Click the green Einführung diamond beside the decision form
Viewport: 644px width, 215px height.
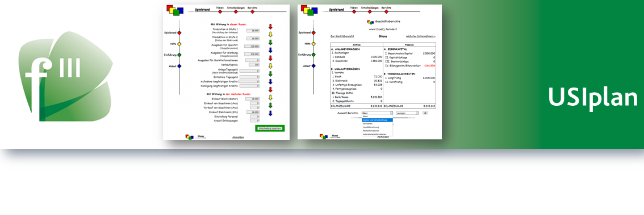pos(179,55)
